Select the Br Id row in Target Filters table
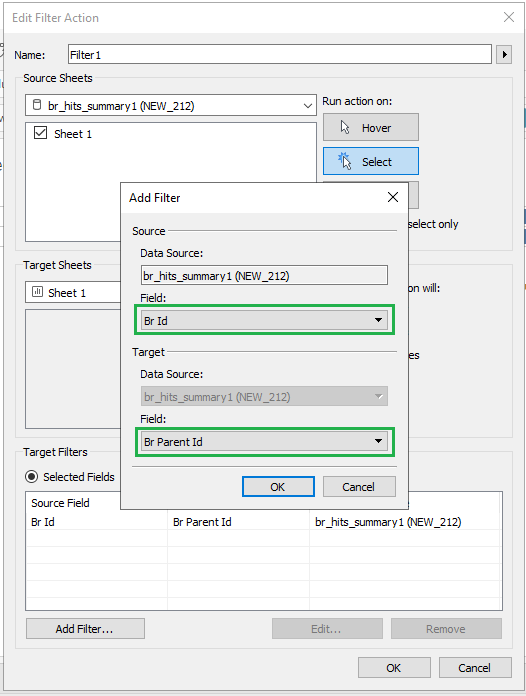This screenshot has height=696, width=526. [x=264, y=522]
